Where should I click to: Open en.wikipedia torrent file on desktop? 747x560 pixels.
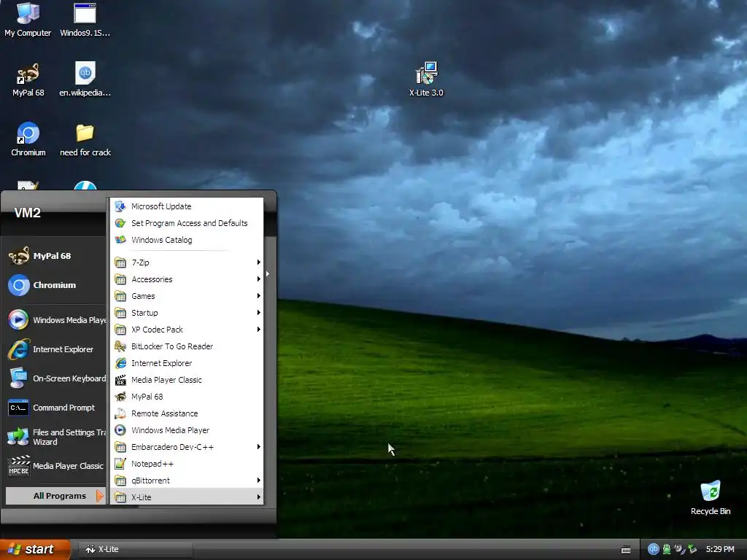click(x=85, y=79)
